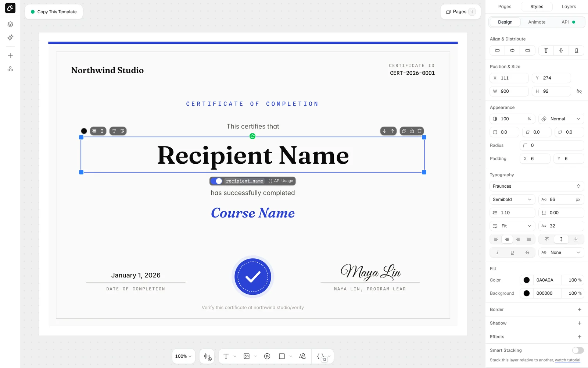Image resolution: width=588 pixels, height=368 pixels.
Task: Open the Fraunces font family dropdown
Action: (x=537, y=186)
